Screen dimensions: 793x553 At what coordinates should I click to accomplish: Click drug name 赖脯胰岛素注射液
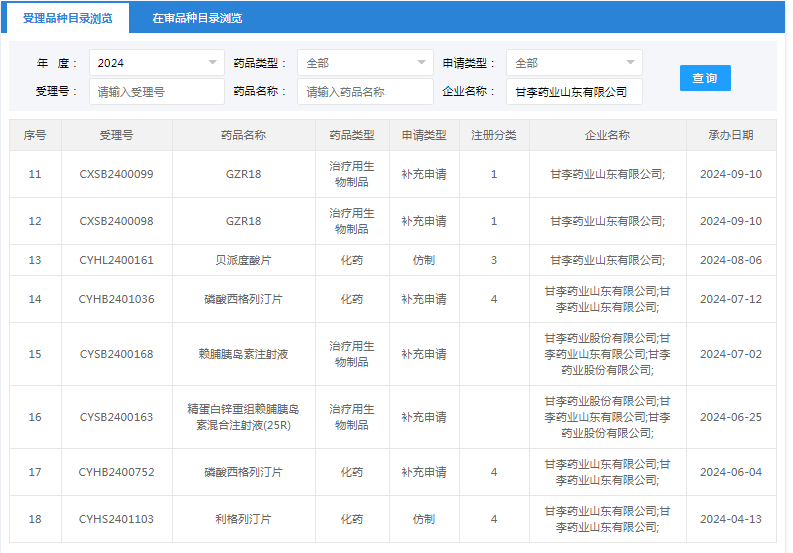click(x=243, y=354)
